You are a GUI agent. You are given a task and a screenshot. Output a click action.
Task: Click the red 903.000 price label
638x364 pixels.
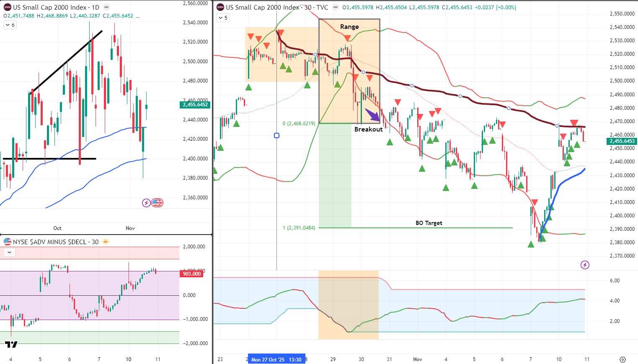coord(191,273)
